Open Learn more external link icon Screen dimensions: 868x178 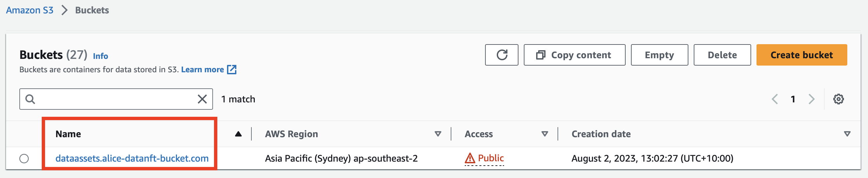point(232,70)
